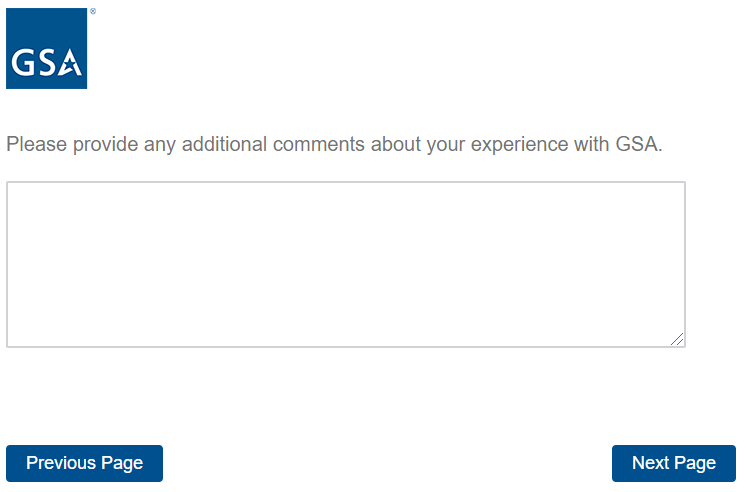The height and width of the screenshot is (492, 747).
Task: Click the white "GSA" letters in the logo
Action: click(45, 65)
